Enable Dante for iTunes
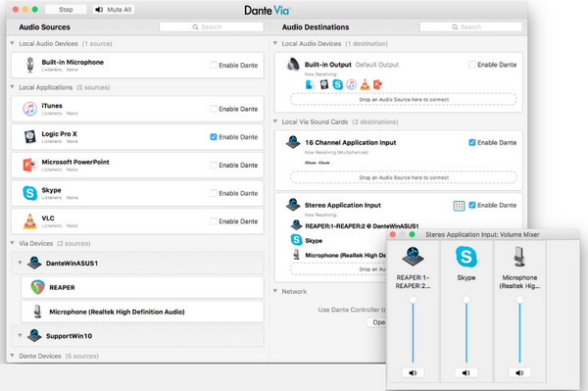The width and height of the screenshot is (588, 391). tap(214, 109)
